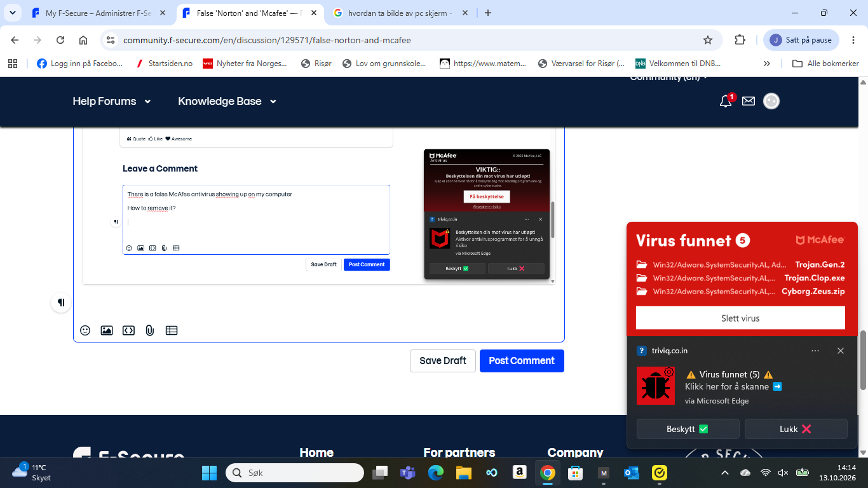Open the Chrome tab search dropdown
This screenshot has width=868, height=488.
(12, 13)
